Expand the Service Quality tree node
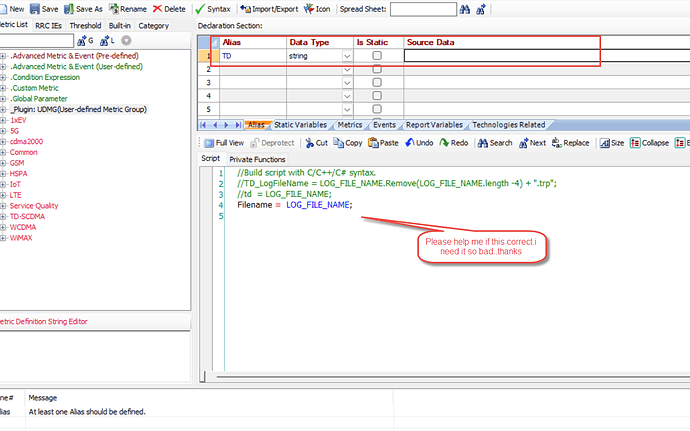This screenshot has width=690, height=431. 3,206
